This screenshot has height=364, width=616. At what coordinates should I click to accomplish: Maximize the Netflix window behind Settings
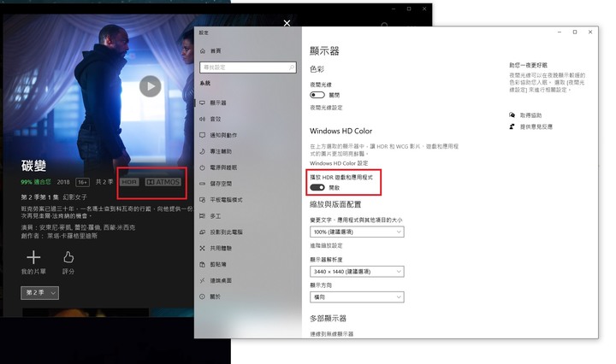(x=409, y=9)
